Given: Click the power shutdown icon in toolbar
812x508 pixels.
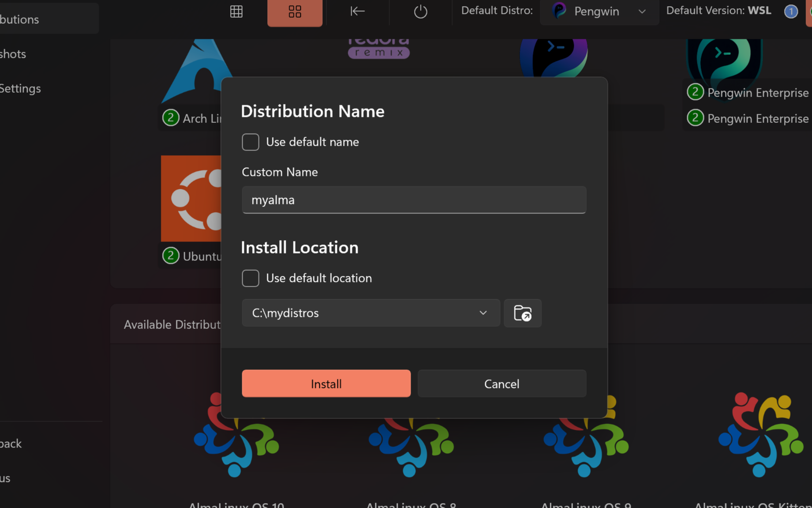Looking at the screenshot, I should (x=420, y=11).
